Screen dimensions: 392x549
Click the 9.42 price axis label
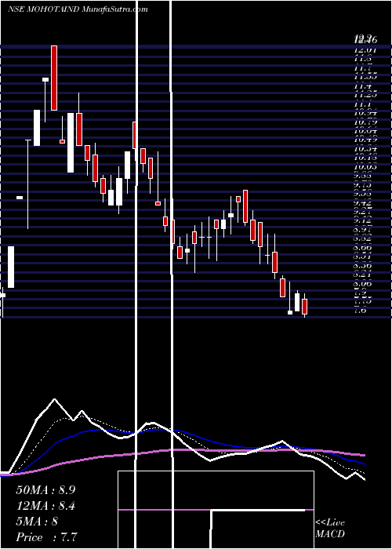[364, 202]
